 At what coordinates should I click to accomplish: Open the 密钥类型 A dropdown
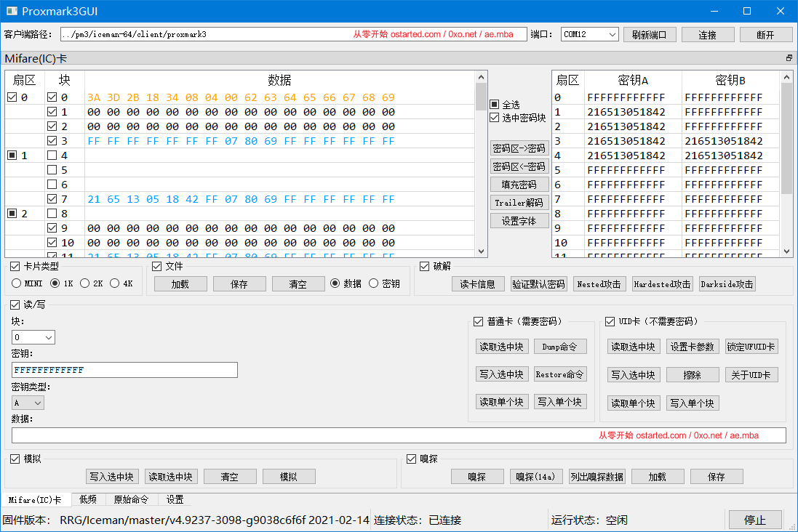[x=28, y=403]
